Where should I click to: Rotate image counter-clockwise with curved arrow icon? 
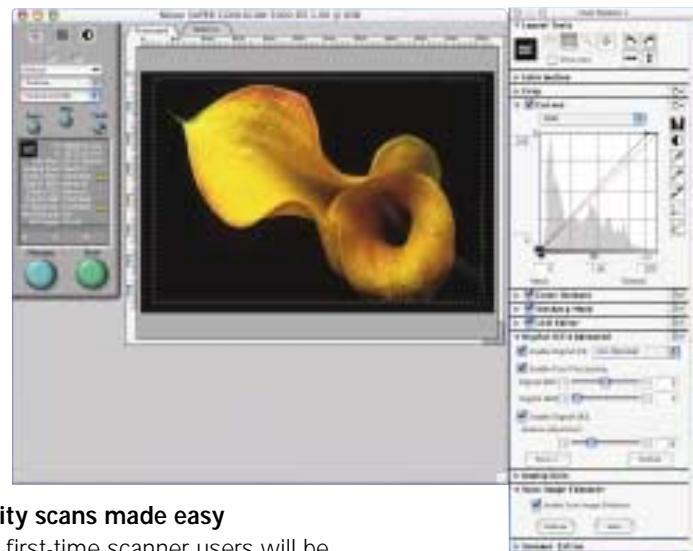(x=631, y=42)
